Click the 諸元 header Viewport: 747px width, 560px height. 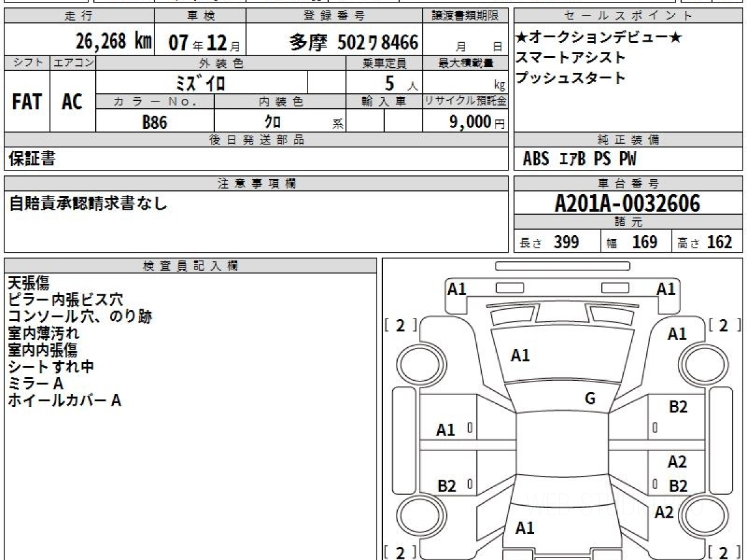[628, 222]
